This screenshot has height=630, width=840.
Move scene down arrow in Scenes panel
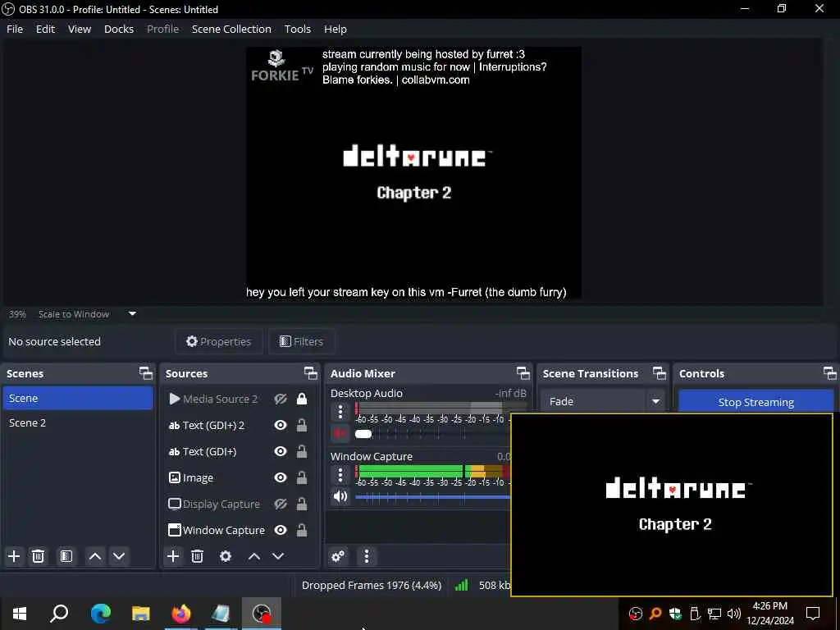tap(119, 556)
